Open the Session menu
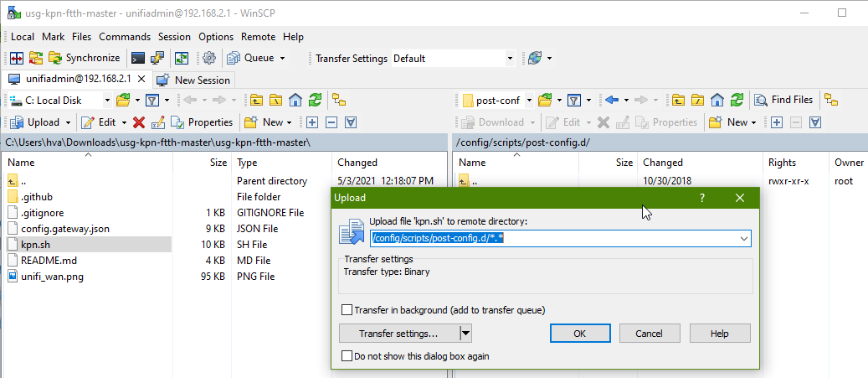Screen dimensions: 868x378 tap(174, 37)
